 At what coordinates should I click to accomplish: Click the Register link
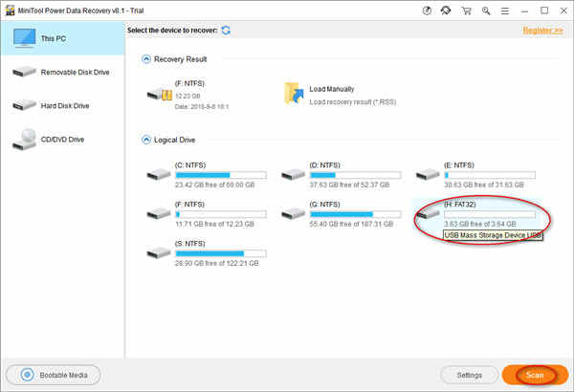click(x=542, y=30)
